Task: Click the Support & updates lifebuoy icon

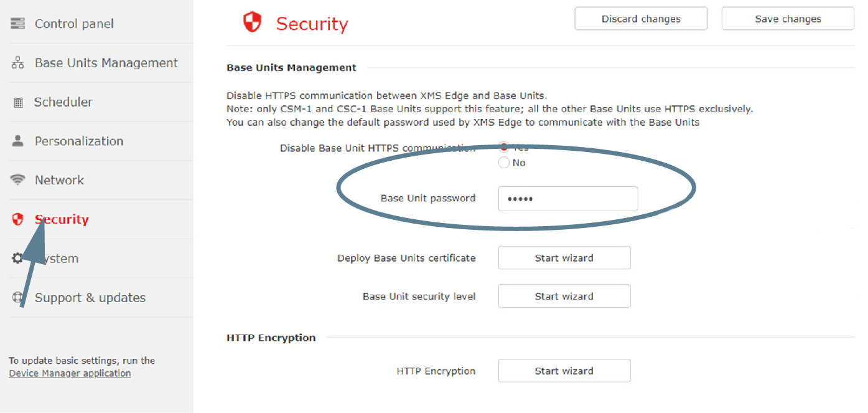Action: tap(17, 297)
